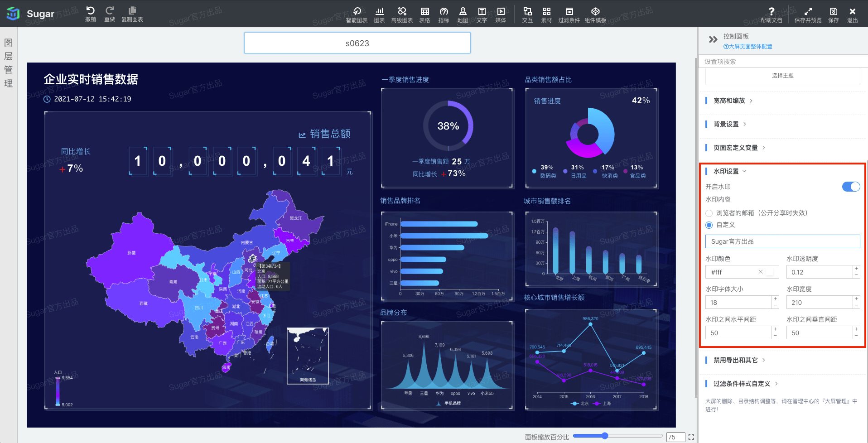The height and width of the screenshot is (443, 868).
Task: Decrease the 水印之间水平间距 stepper
Action: point(775,336)
